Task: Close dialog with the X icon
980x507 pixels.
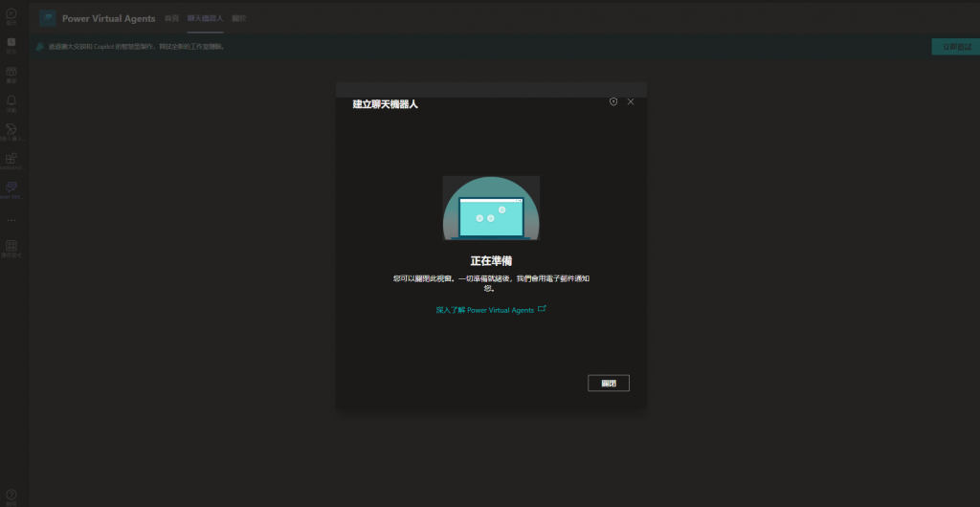Action: [x=630, y=101]
